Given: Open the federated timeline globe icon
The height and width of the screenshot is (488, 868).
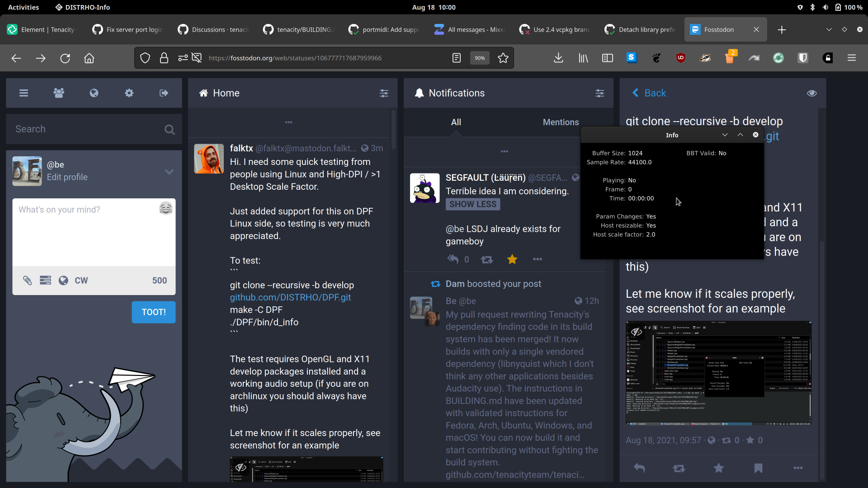Looking at the screenshot, I should (94, 93).
